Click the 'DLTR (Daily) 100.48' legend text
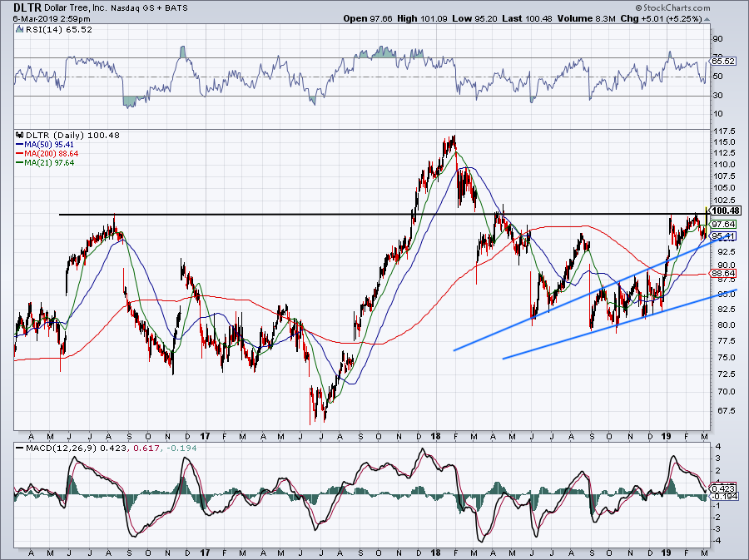Image resolution: width=749 pixels, height=560 pixels. pyautogui.click(x=72, y=135)
